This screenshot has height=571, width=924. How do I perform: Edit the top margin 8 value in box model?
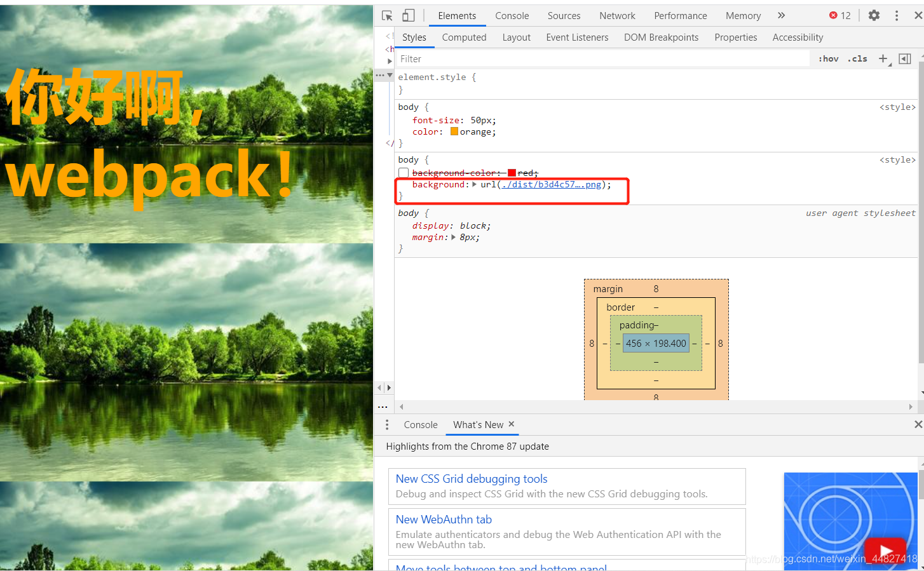(656, 289)
